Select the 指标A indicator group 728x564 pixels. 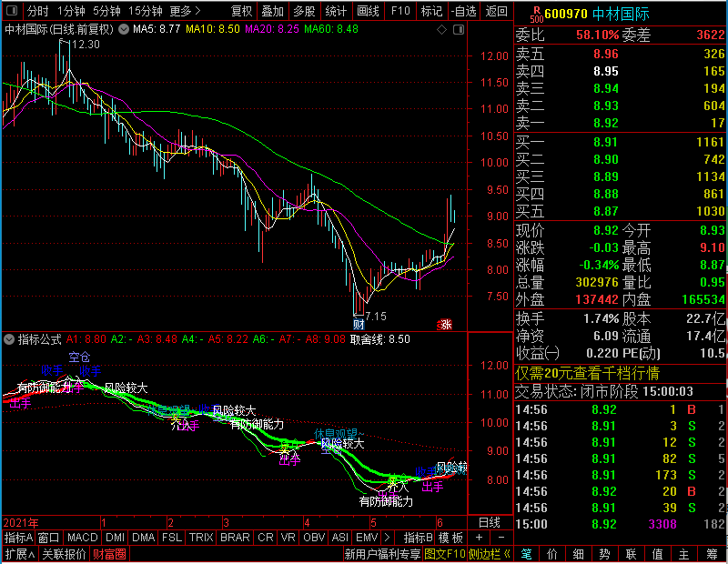(x=18, y=538)
